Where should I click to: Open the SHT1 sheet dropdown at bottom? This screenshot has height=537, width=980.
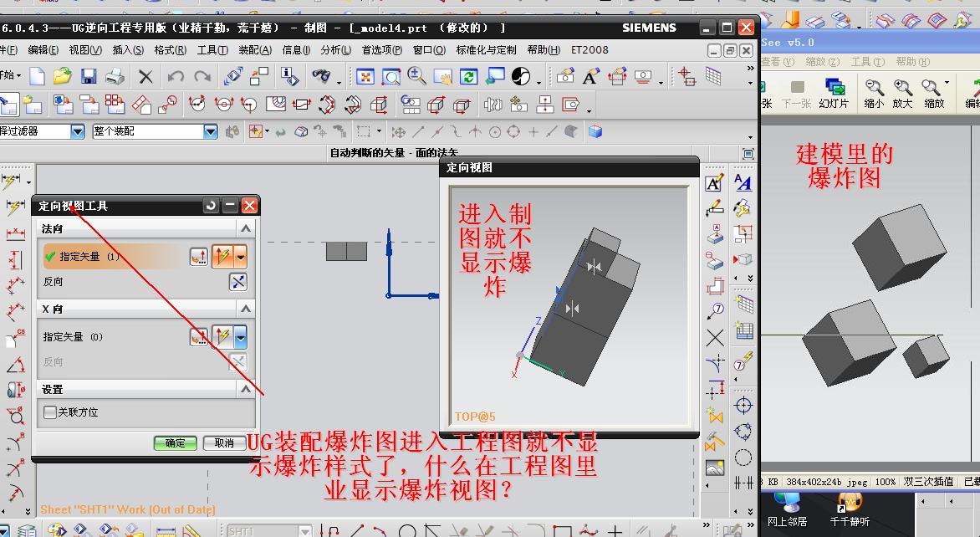pos(305,531)
